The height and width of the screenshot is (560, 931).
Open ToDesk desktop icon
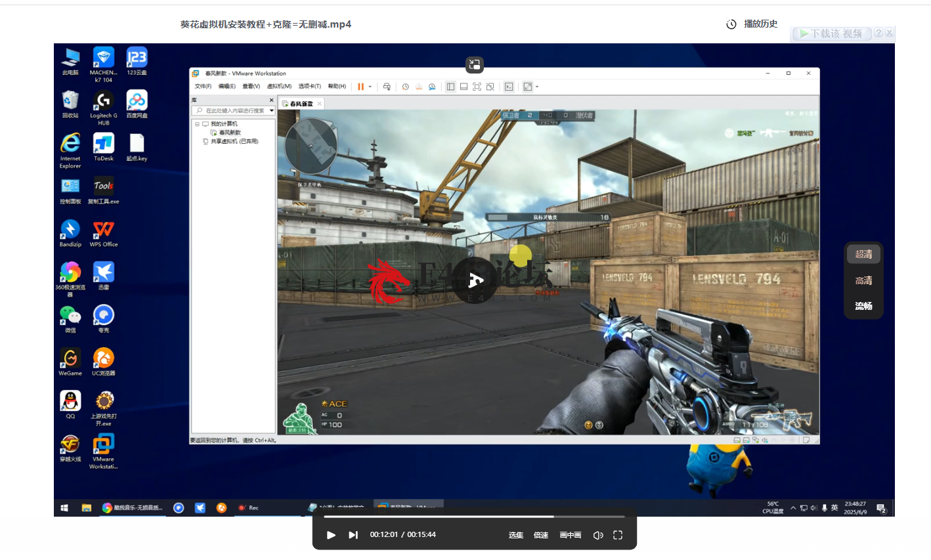click(x=103, y=148)
